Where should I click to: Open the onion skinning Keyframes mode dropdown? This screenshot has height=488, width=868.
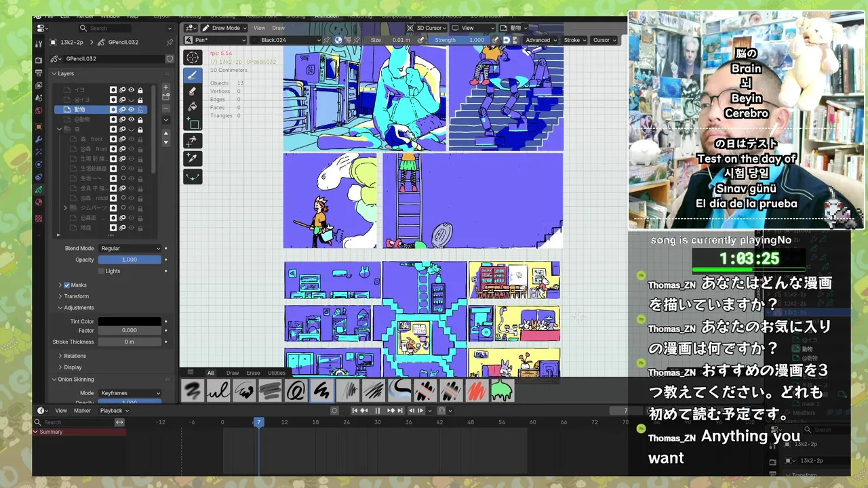pyautogui.click(x=130, y=393)
